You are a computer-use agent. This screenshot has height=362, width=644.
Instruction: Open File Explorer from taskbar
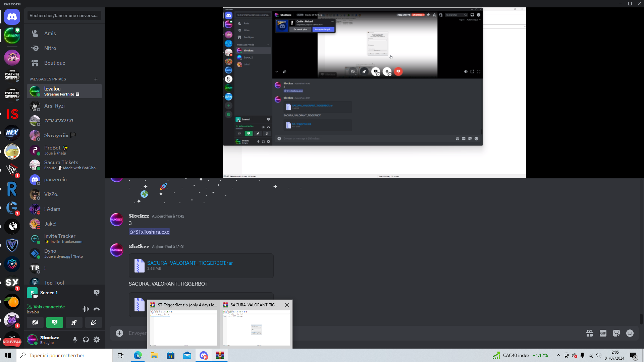click(154, 355)
